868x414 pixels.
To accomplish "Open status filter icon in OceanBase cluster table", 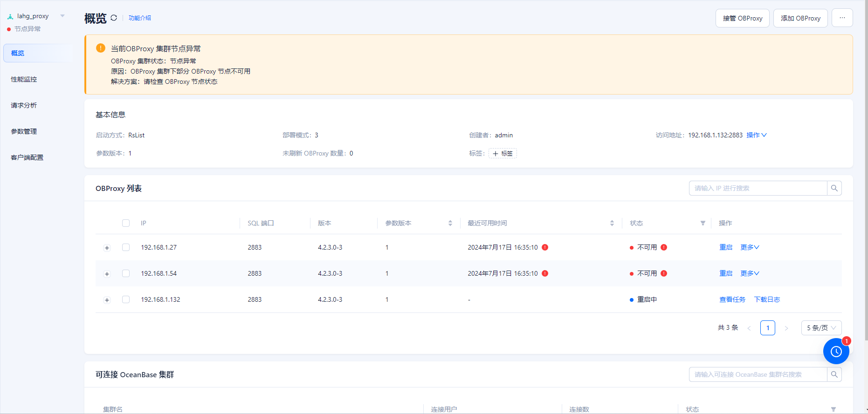I will 834,409.
